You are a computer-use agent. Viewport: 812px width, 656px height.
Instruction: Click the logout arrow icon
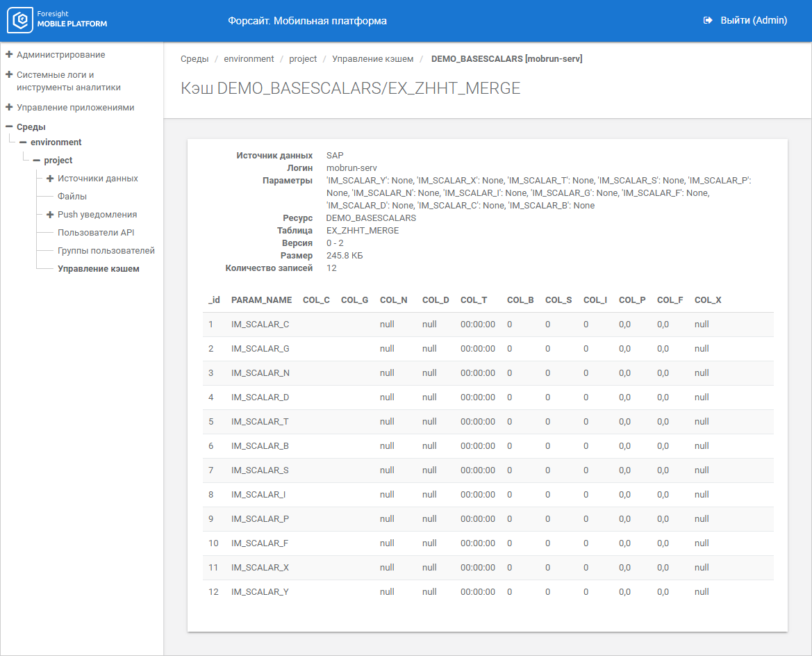click(x=708, y=21)
